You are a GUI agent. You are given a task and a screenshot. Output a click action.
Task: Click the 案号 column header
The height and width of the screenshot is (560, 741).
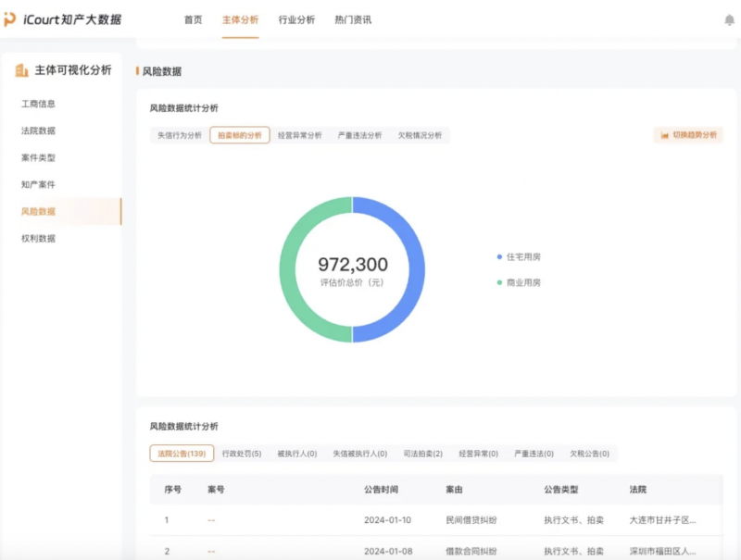[216, 490]
